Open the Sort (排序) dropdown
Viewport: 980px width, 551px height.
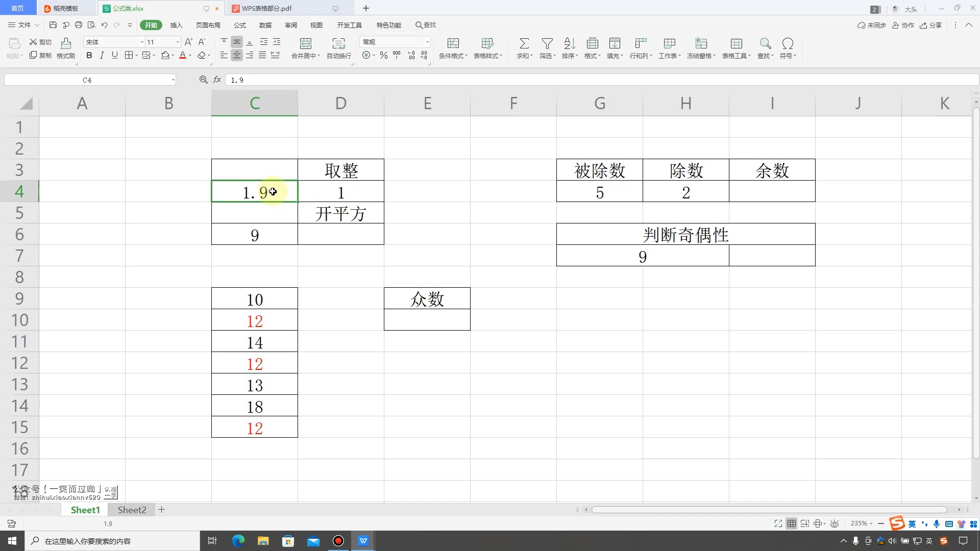(x=570, y=48)
